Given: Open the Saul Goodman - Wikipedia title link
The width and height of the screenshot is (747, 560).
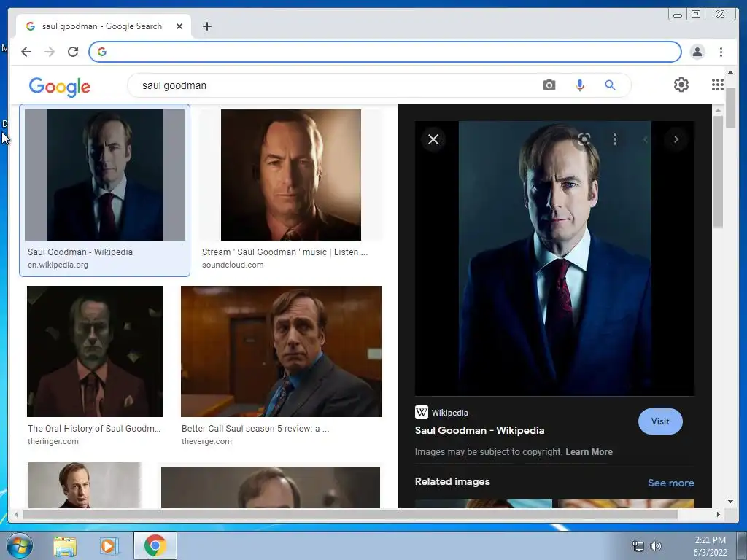Looking at the screenshot, I should point(479,430).
